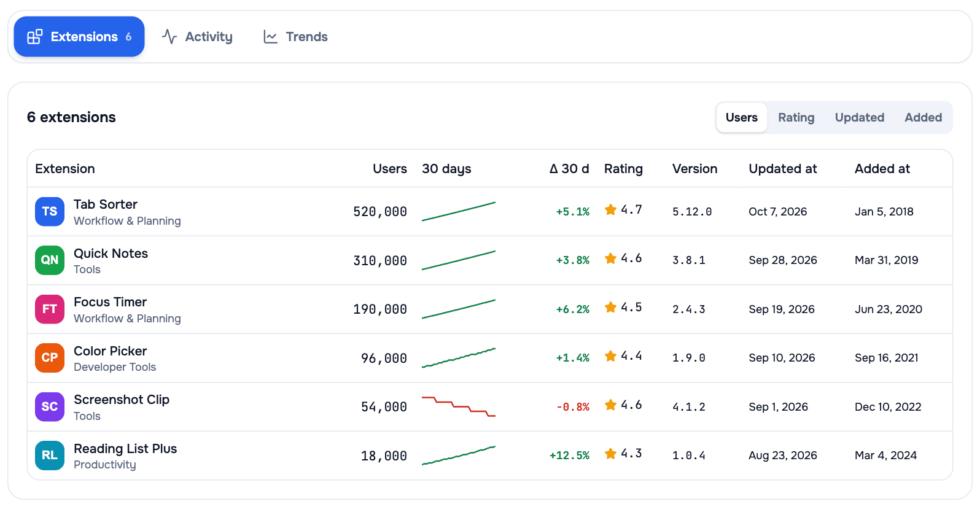980x512 pixels.
Task: Open the Extensions tab
Action: [x=79, y=37]
